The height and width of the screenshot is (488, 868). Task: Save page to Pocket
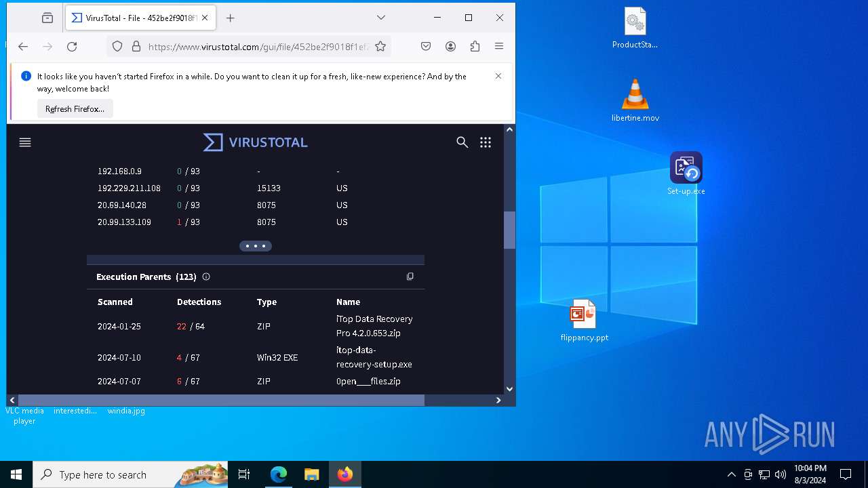point(426,46)
